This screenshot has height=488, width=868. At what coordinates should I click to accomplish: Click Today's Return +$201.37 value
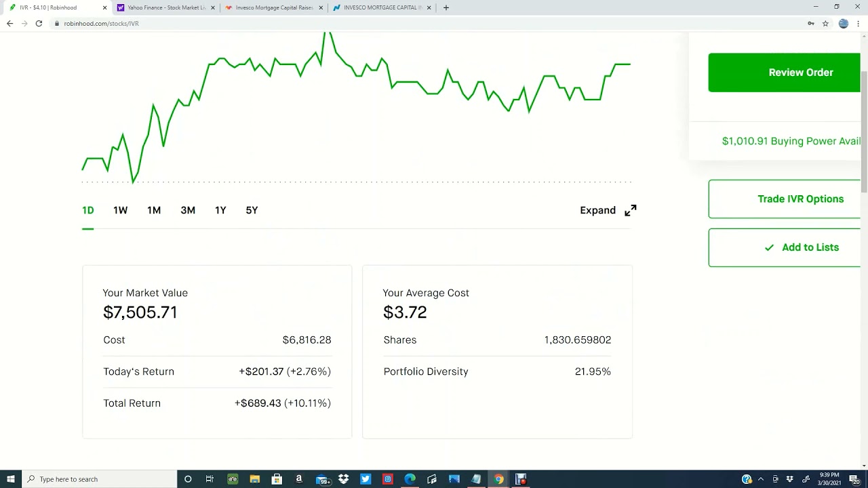click(285, 371)
